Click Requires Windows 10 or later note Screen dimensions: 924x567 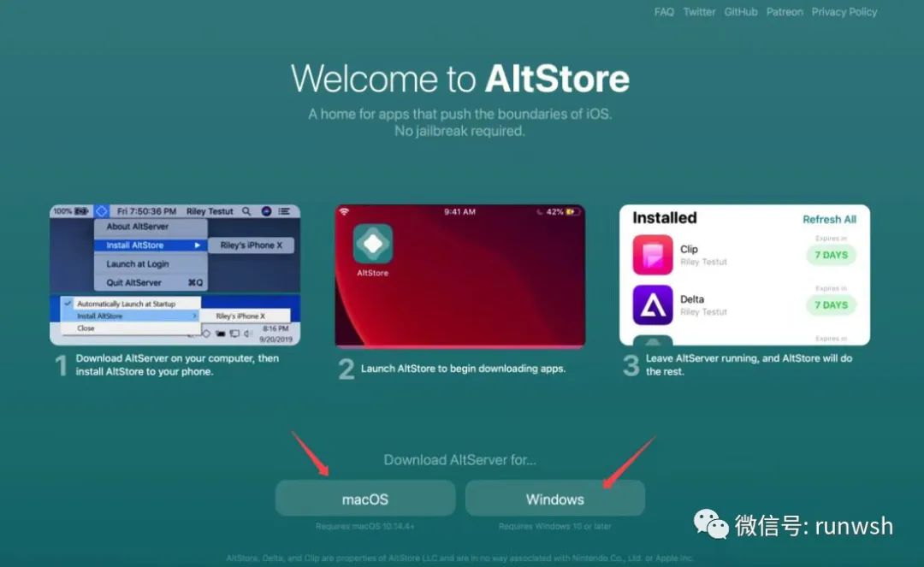[x=554, y=526]
